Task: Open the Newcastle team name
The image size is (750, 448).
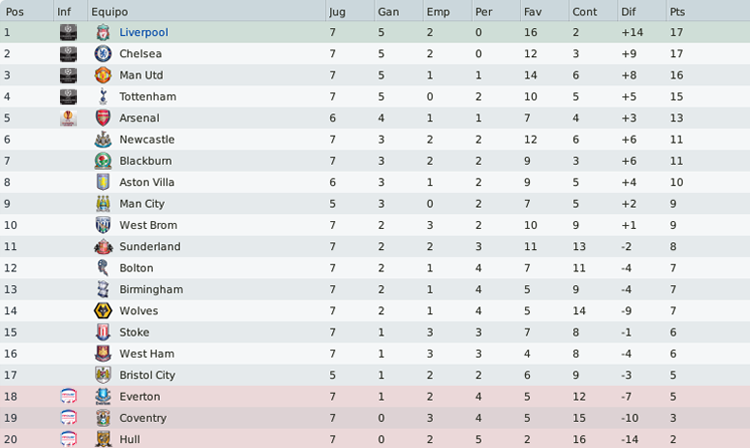Action: click(147, 139)
